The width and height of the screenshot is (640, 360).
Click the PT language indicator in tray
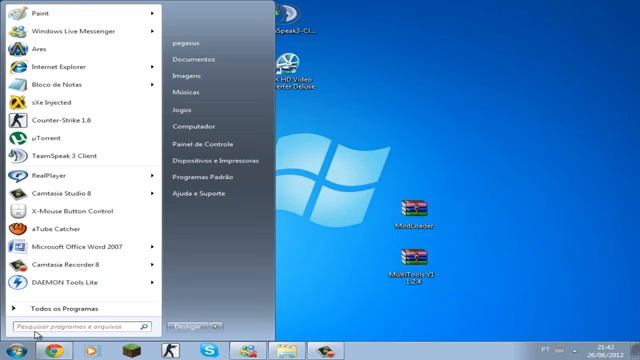click(545, 350)
